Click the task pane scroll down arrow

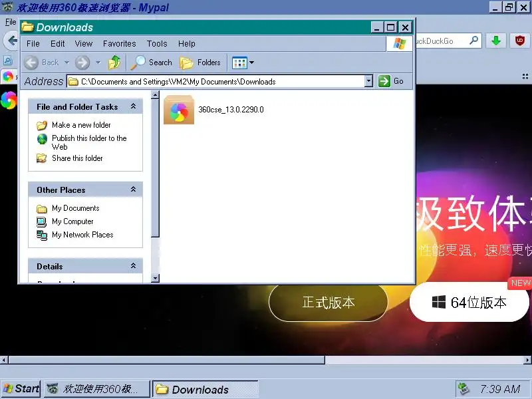pos(155,278)
